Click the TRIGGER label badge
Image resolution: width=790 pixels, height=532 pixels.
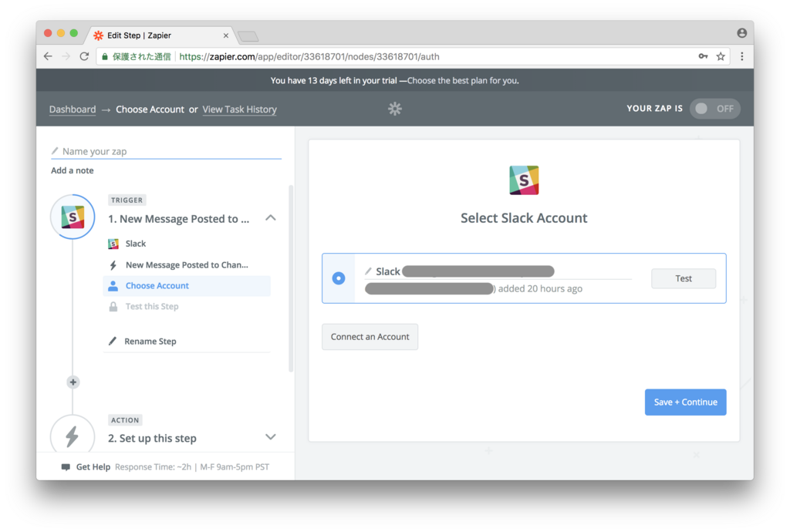click(127, 200)
